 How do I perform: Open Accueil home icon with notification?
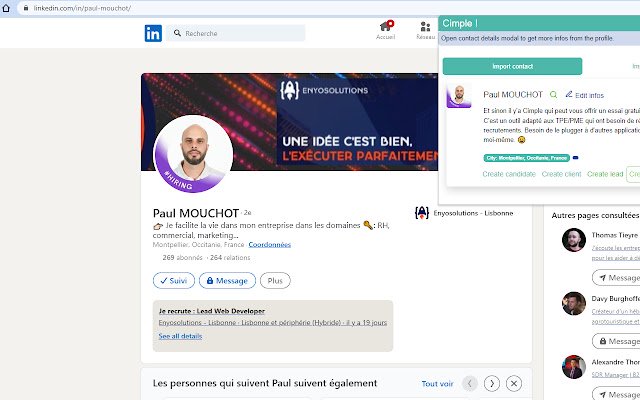[x=386, y=27]
